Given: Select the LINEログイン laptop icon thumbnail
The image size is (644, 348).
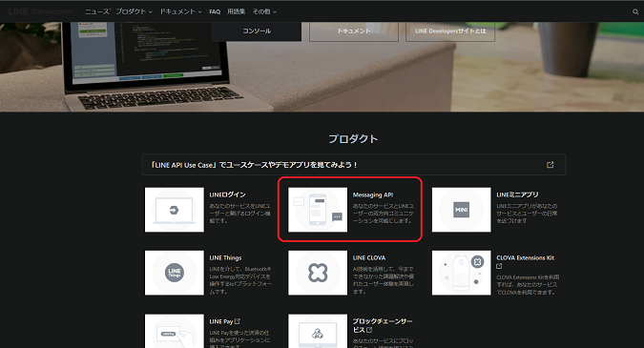Looking at the screenshot, I should click(175, 210).
